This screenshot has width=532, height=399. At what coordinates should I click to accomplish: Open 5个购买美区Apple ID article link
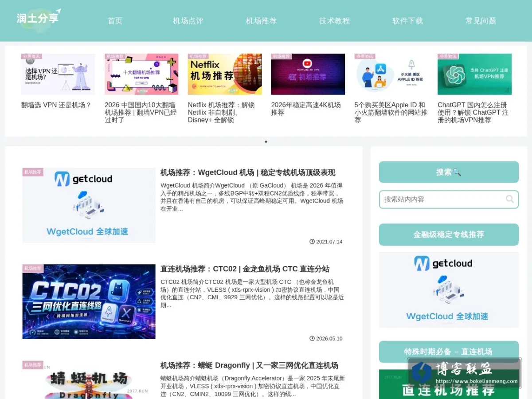click(391, 112)
